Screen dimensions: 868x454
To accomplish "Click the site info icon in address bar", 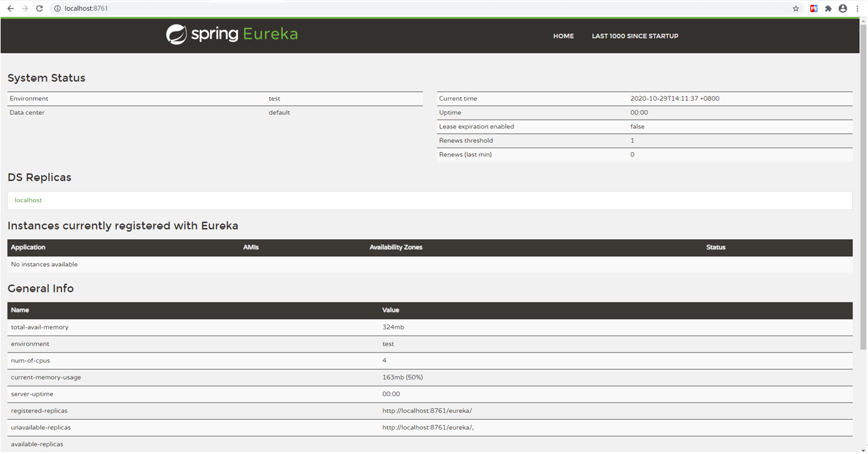I will pyautogui.click(x=57, y=9).
